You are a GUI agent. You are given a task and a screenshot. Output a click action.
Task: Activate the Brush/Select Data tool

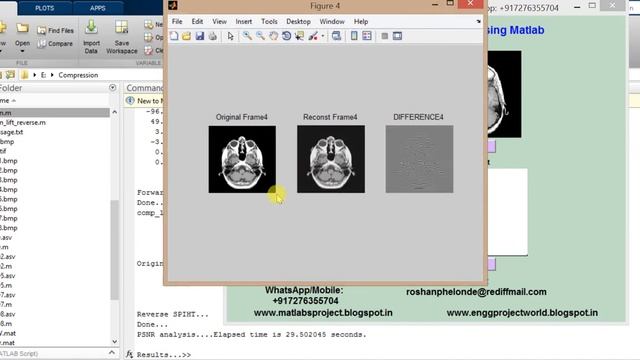tap(313, 36)
